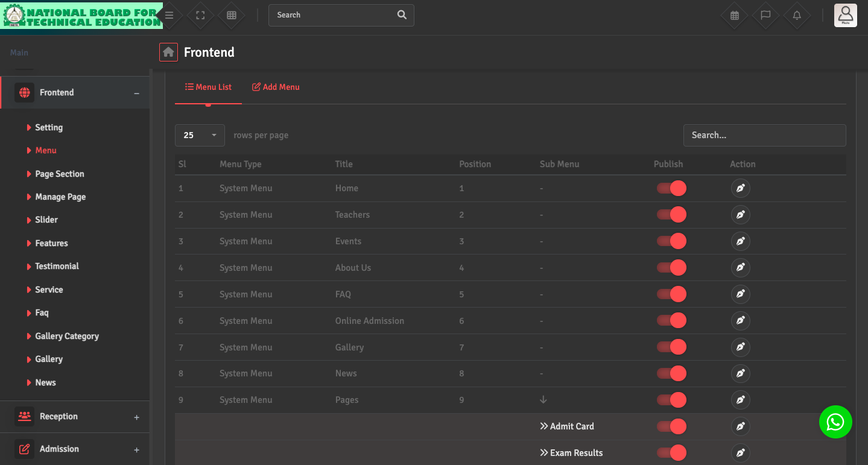Open the calendar icon in top bar

pos(734,16)
